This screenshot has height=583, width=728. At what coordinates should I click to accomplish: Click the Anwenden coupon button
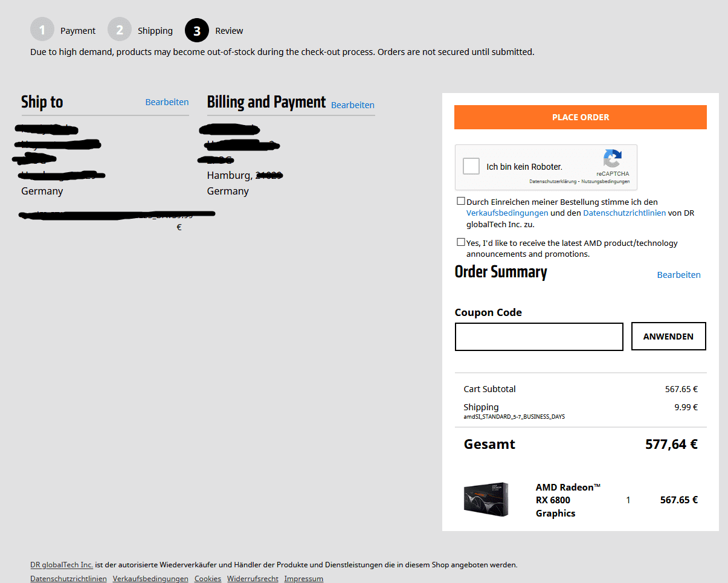pos(668,337)
